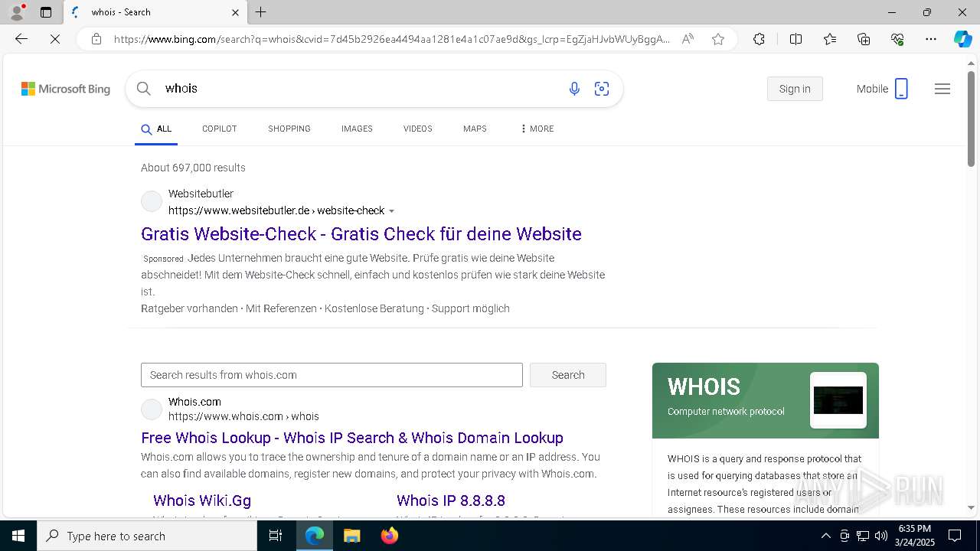Open Free Whois Lookup result
The image size is (980, 551).
(x=352, y=438)
